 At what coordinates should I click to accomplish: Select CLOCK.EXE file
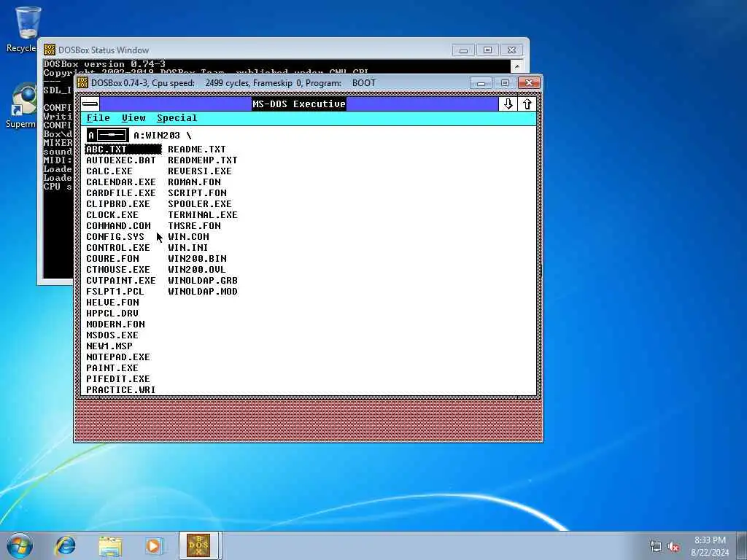[112, 215]
